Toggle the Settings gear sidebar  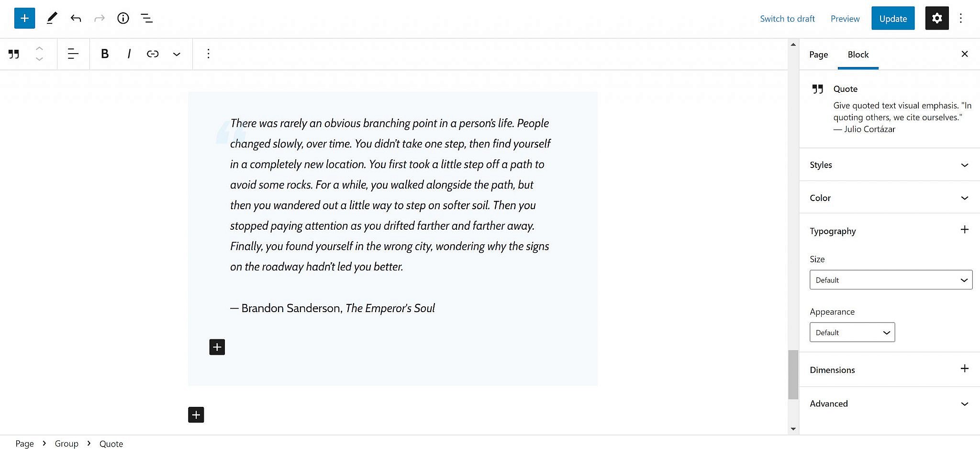(936, 19)
